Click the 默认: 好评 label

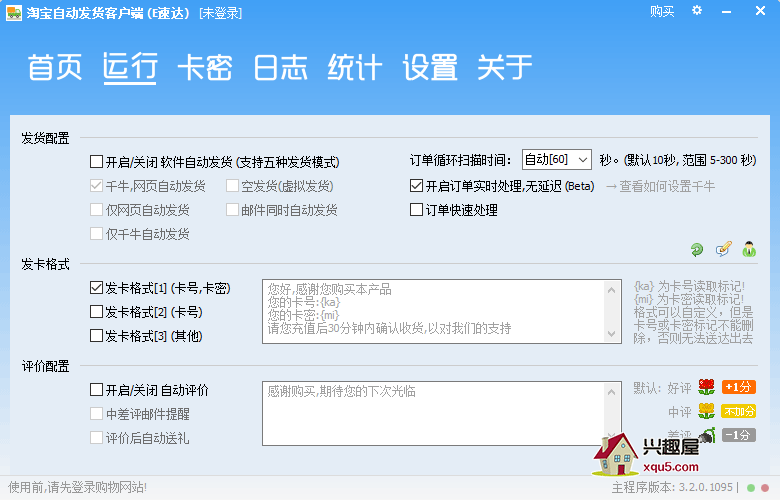662,388
